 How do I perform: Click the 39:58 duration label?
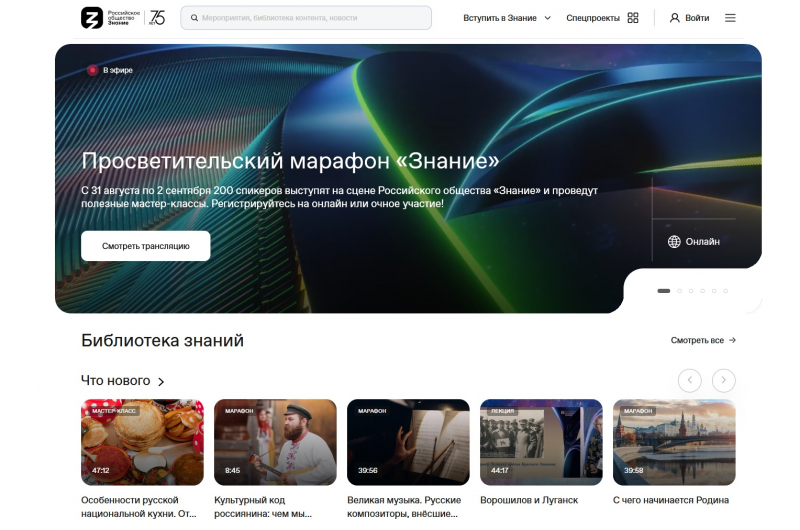(x=634, y=470)
